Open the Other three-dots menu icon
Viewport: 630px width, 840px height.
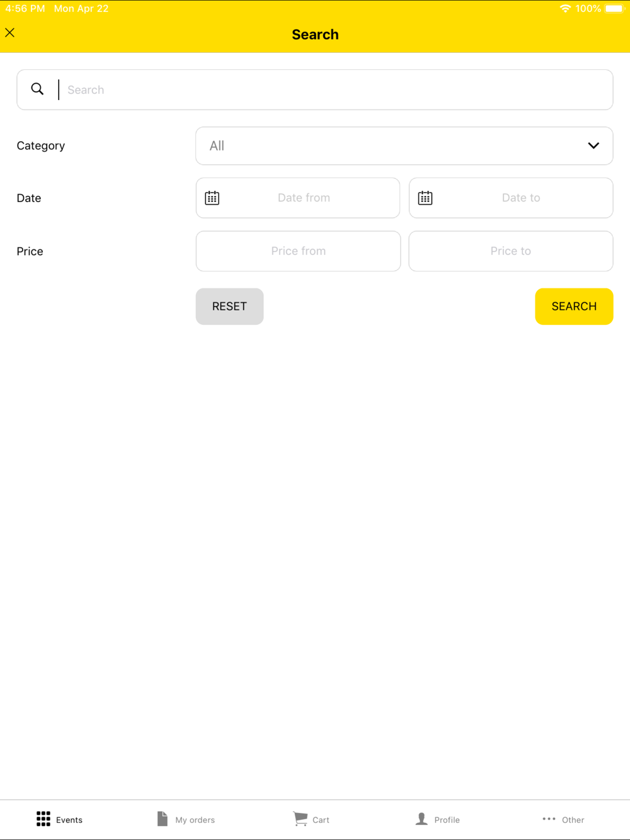coord(549,819)
